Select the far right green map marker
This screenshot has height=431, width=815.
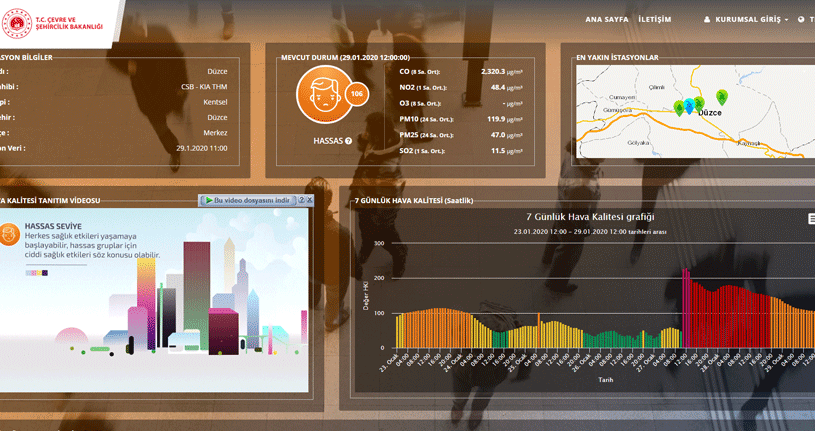point(721,97)
